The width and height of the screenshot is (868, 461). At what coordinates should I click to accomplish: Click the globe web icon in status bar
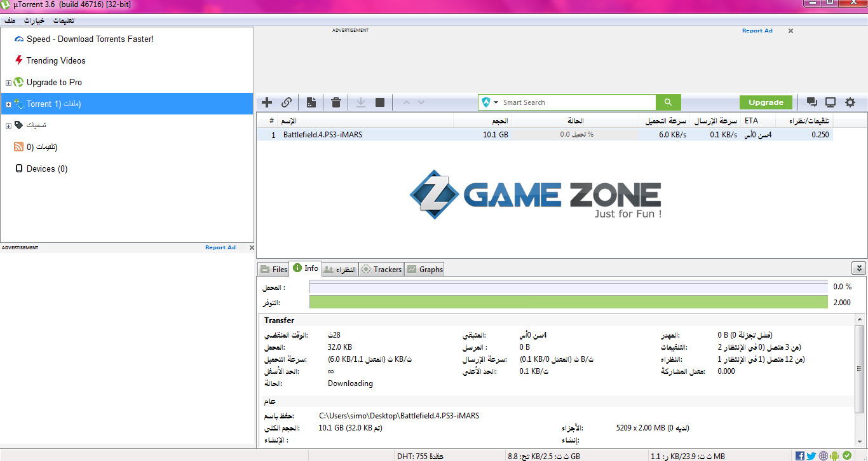coord(824,455)
